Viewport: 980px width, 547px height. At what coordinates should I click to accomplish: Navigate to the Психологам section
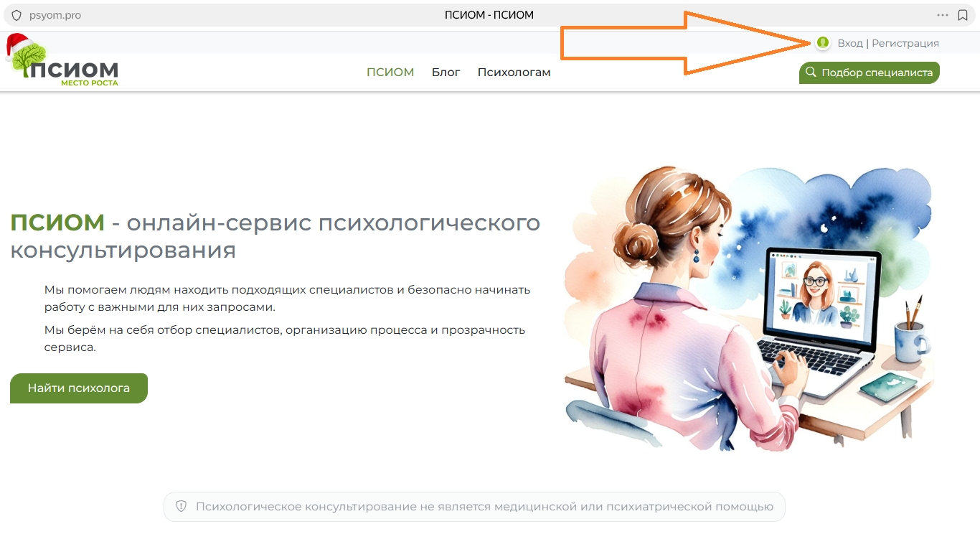514,73
